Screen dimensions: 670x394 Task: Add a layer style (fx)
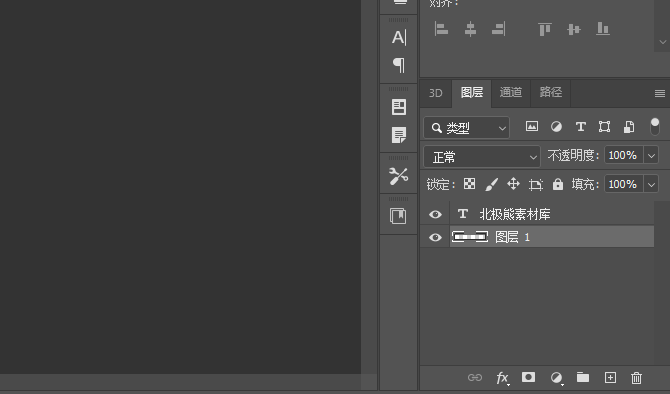pyautogui.click(x=502, y=378)
